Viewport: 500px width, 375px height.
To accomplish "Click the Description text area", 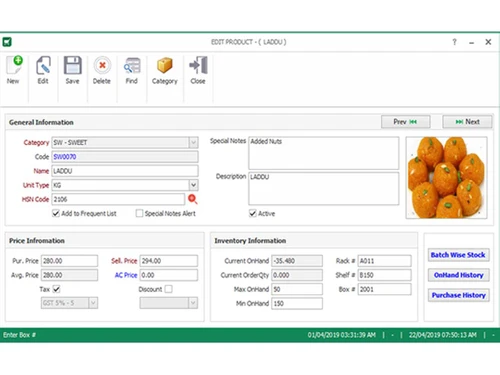I will point(324,188).
